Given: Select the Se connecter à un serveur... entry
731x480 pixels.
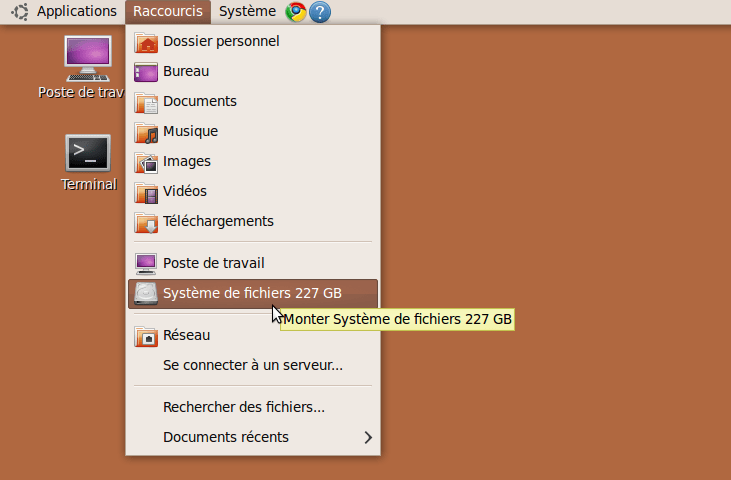Looking at the screenshot, I should [x=253, y=365].
